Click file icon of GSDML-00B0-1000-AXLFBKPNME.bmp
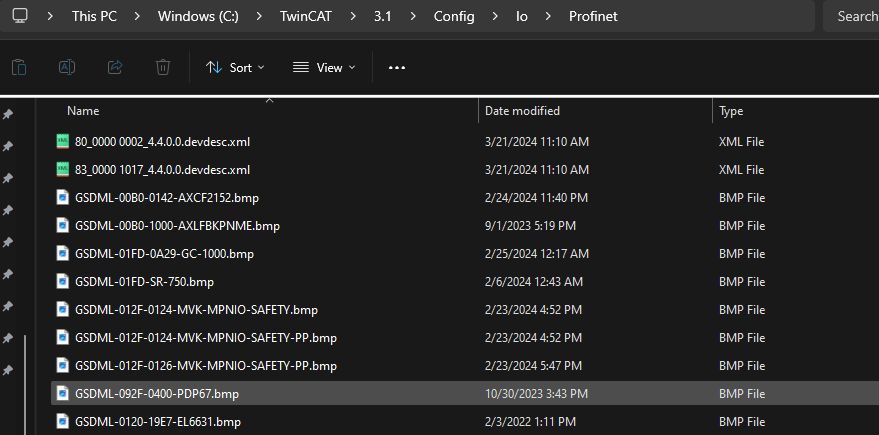 pyautogui.click(x=63, y=225)
